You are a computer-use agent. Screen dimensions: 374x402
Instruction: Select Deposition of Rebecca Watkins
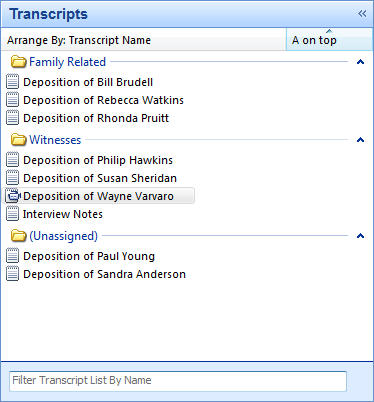click(x=103, y=100)
